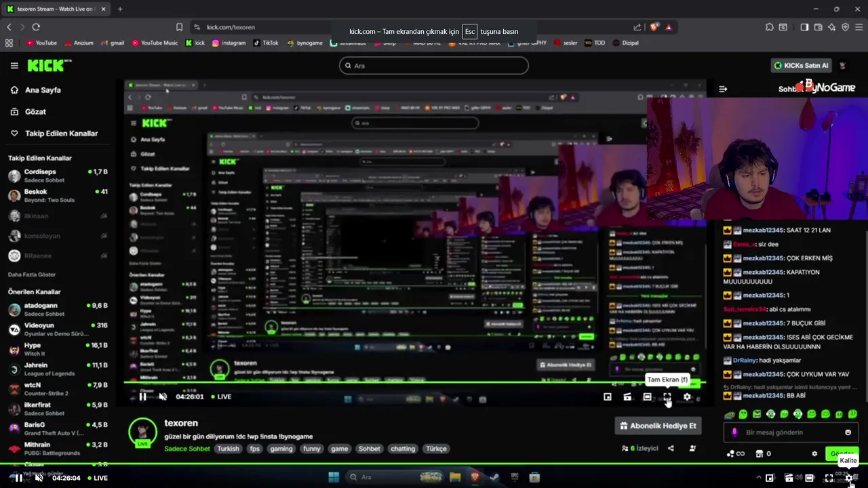Open the emoji picker in chat input

coord(848,432)
